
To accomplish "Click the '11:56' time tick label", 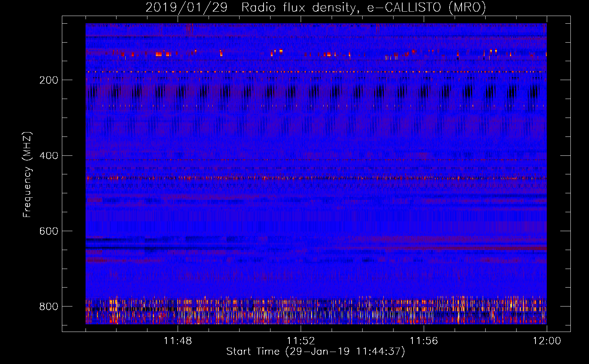I will pyautogui.click(x=424, y=341).
